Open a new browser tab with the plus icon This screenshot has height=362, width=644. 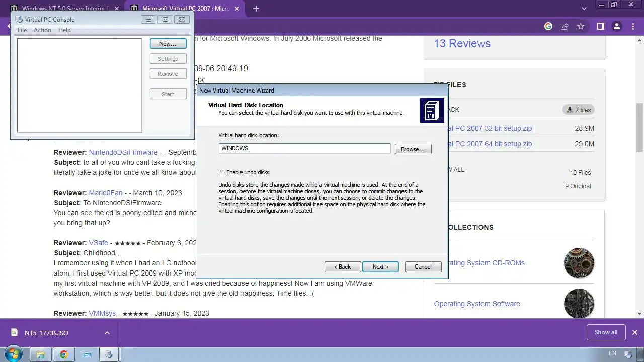(x=256, y=9)
